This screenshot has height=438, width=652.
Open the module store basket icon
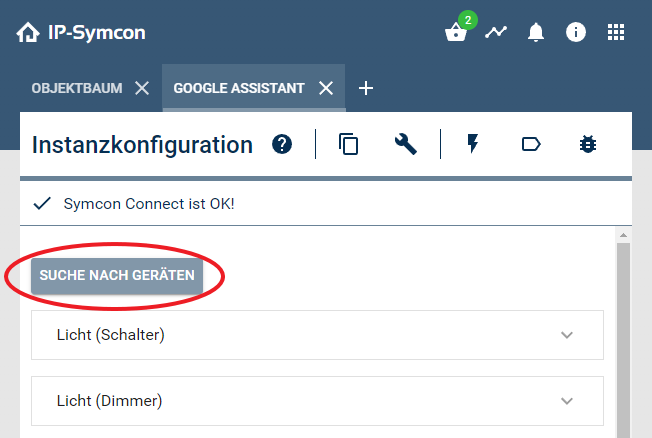(x=456, y=33)
